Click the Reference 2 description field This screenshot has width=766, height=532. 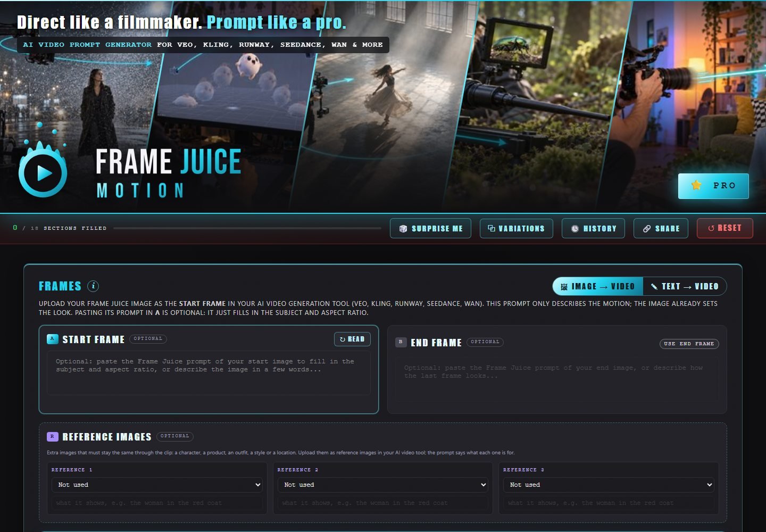[x=382, y=503]
